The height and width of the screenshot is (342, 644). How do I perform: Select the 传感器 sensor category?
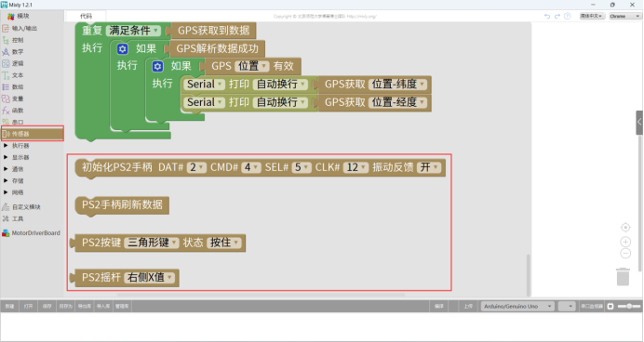coord(32,134)
